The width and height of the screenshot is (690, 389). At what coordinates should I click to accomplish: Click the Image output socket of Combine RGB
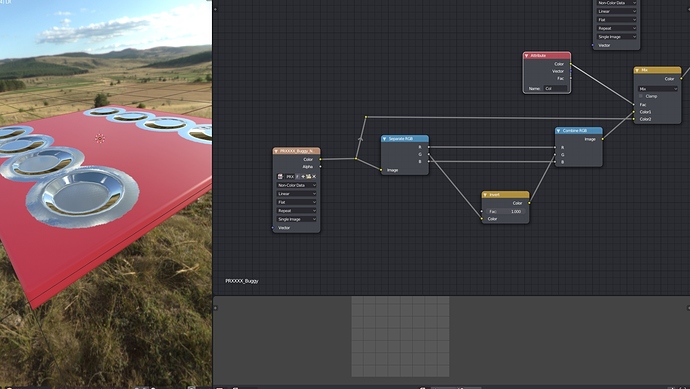click(x=602, y=139)
